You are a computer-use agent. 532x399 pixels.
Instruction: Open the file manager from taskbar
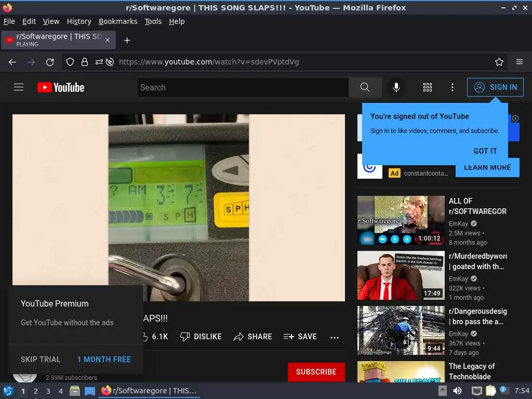point(75,391)
